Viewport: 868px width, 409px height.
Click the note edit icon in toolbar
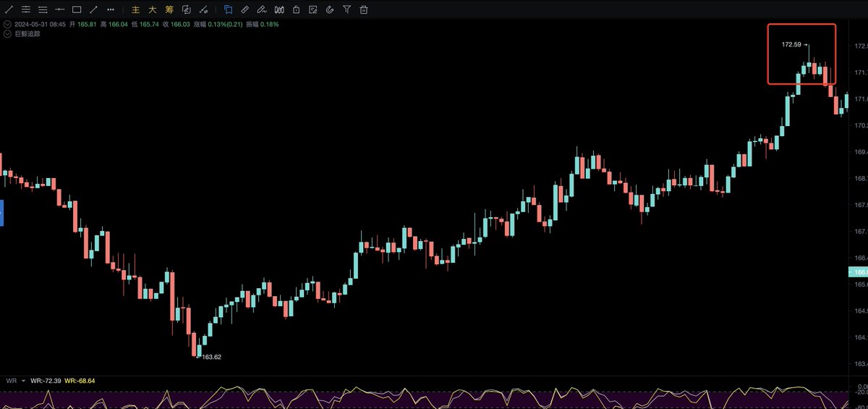[x=312, y=10]
